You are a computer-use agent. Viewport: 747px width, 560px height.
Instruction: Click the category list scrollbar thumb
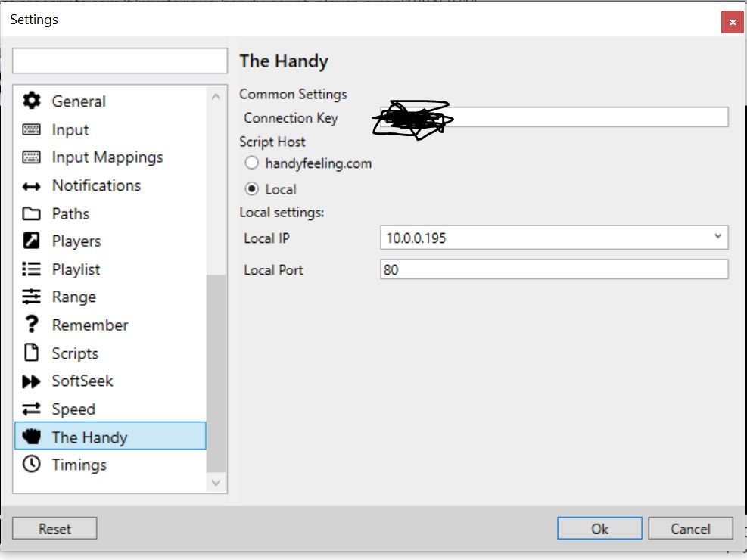coord(216,373)
